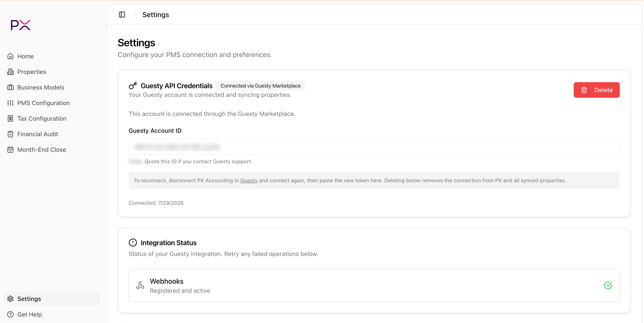This screenshot has width=644, height=323.
Task: Click the Integration Status heading
Action: point(169,243)
